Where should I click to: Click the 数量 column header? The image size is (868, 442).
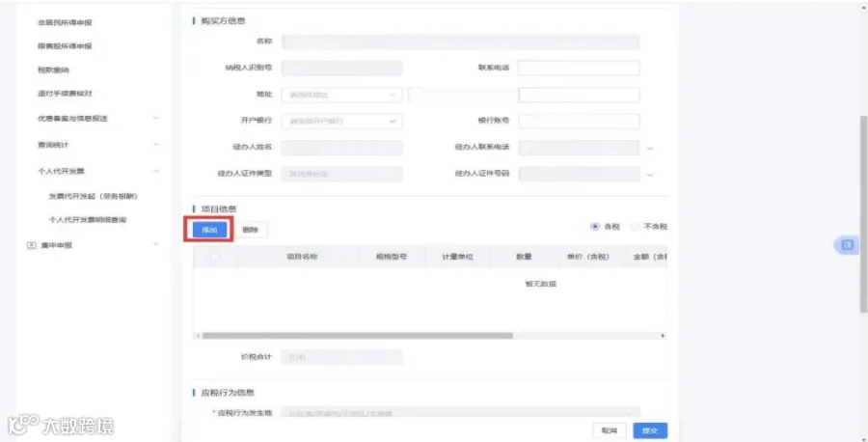click(524, 257)
